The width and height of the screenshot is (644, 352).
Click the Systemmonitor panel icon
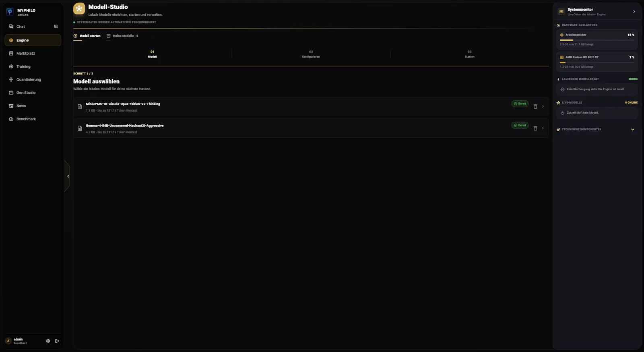(561, 12)
